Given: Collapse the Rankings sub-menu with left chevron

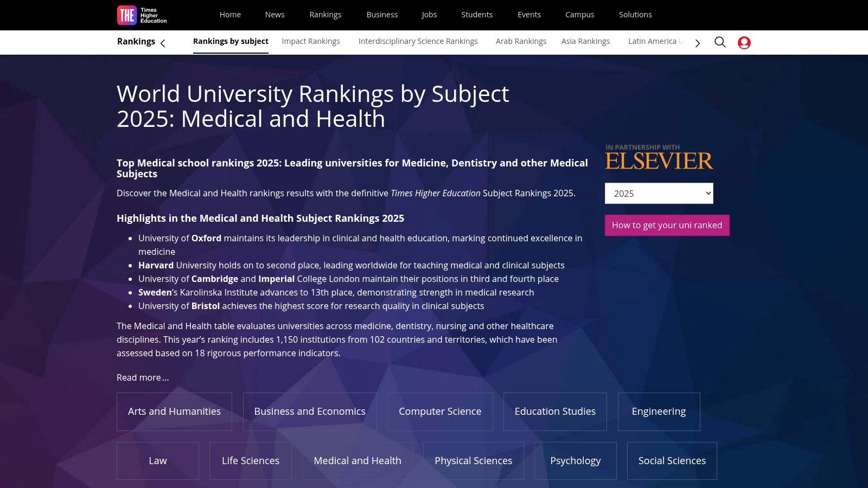Looking at the screenshot, I should click(x=163, y=43).
